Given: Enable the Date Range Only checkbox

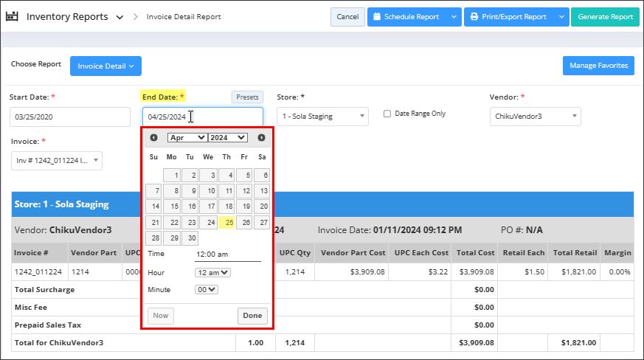Looking at the screenshot, I should click(x=387, y=114).
